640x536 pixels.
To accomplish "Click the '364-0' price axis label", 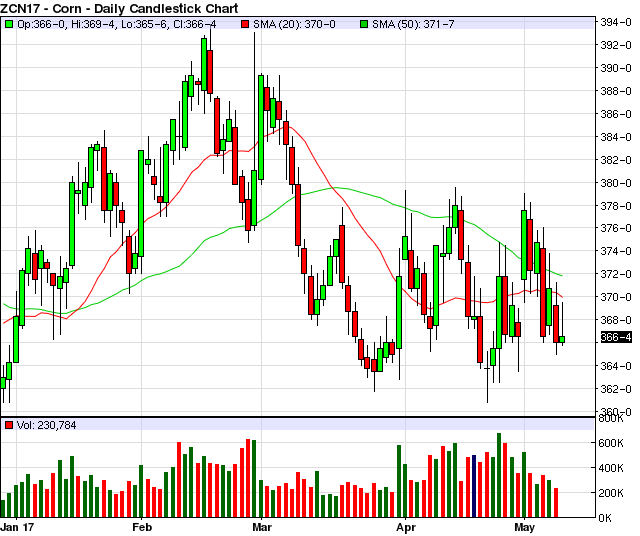I will (616, 366).
